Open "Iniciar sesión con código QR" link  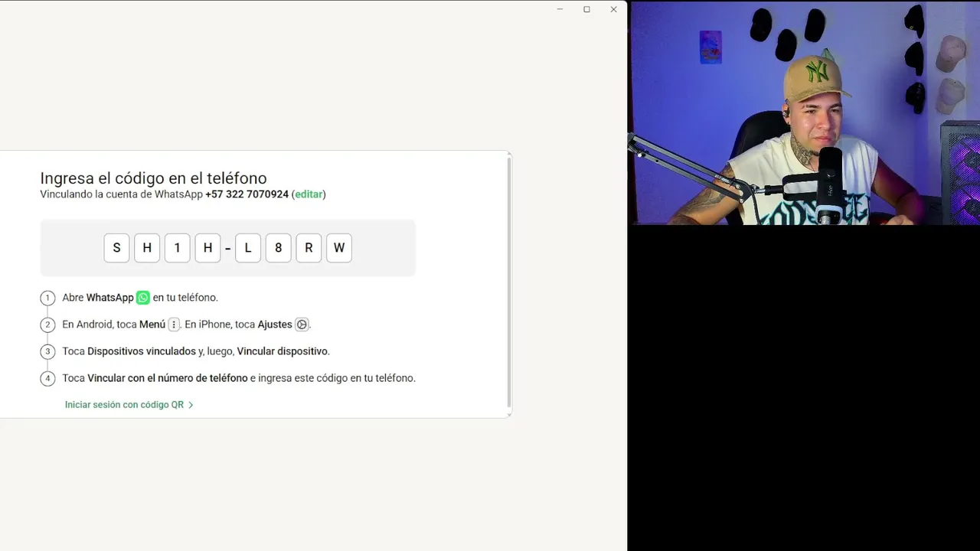[x=129, y=405]
